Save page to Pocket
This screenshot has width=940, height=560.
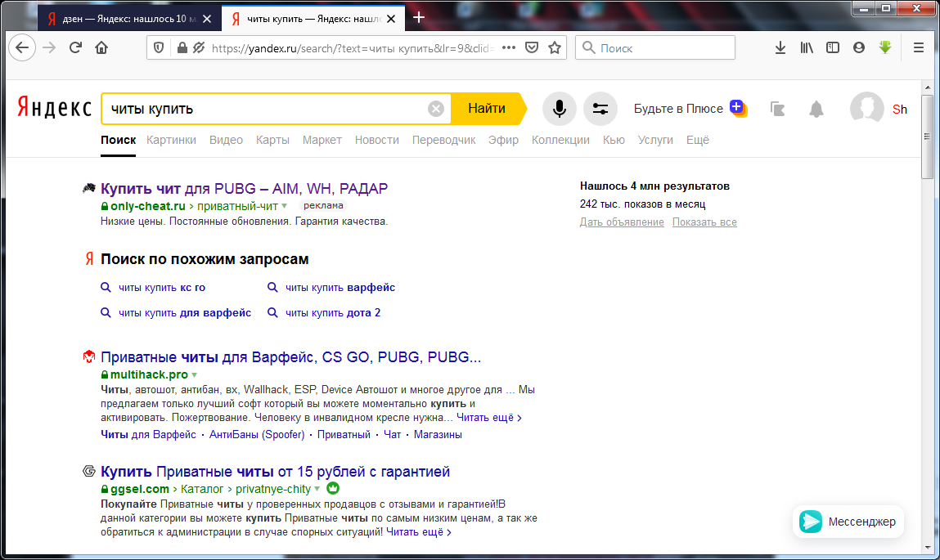click(x=532, y=47)
